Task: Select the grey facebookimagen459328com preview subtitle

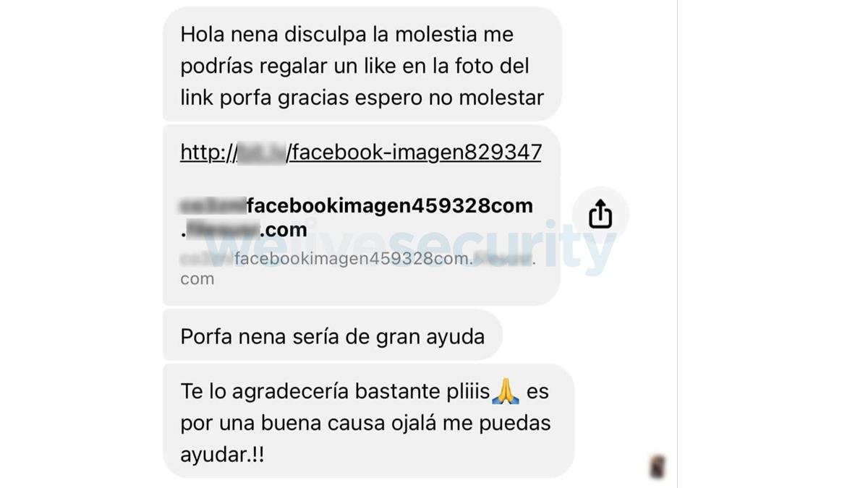Action: 357,268
